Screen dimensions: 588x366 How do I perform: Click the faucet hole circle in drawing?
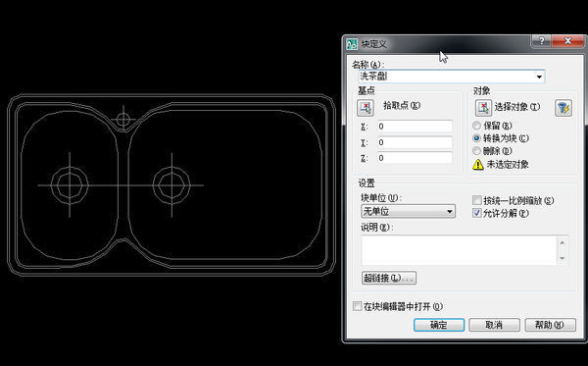pyautogui.click(x=123, y=120)
